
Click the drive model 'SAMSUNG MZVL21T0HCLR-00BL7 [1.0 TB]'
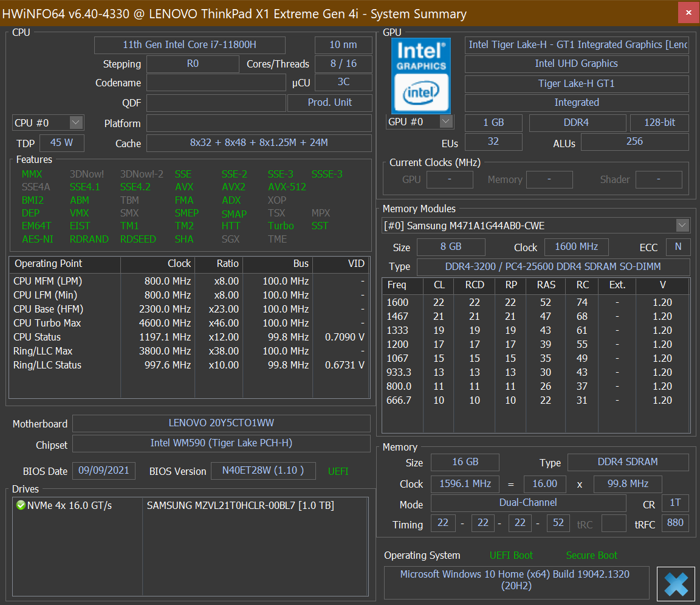click(x=240, y=505)
